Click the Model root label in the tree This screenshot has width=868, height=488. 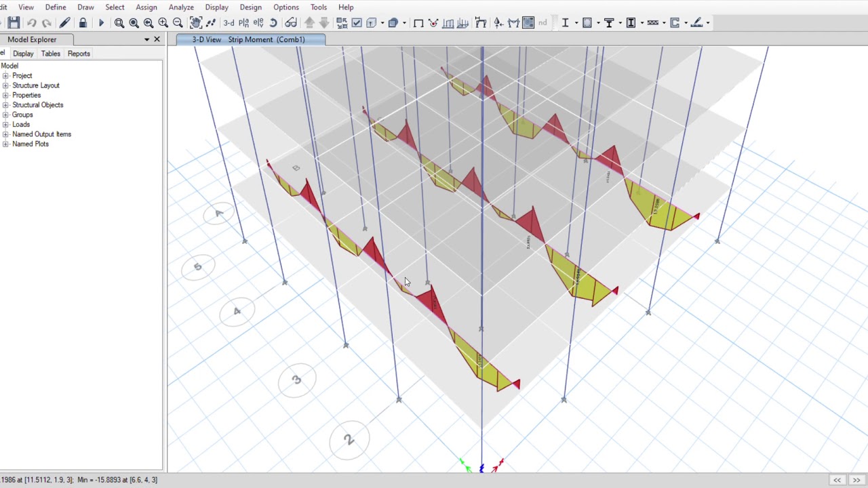click(x=9, y=66)
